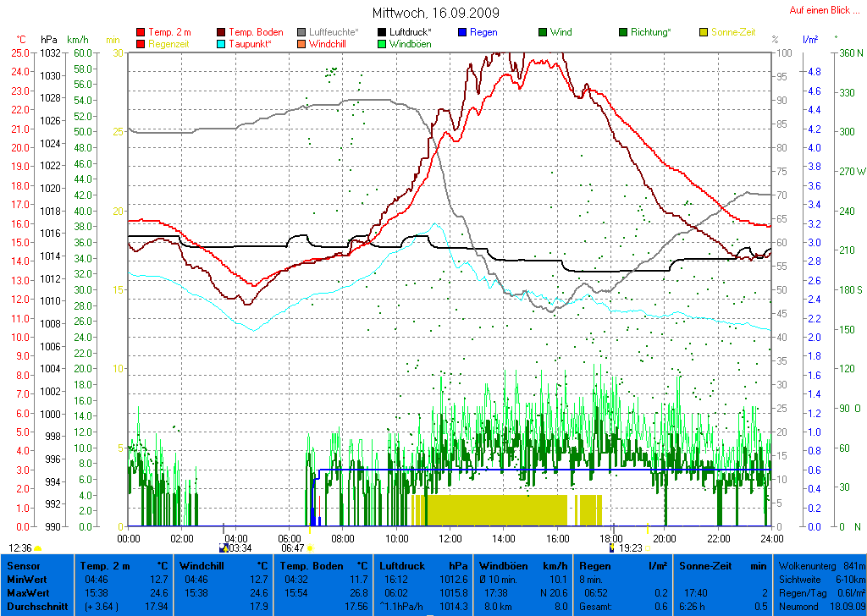This screenshot has width=867, height=616.
Task: Click the dark red Temp. Boden legend square
Action: click(x=222, y=32)
